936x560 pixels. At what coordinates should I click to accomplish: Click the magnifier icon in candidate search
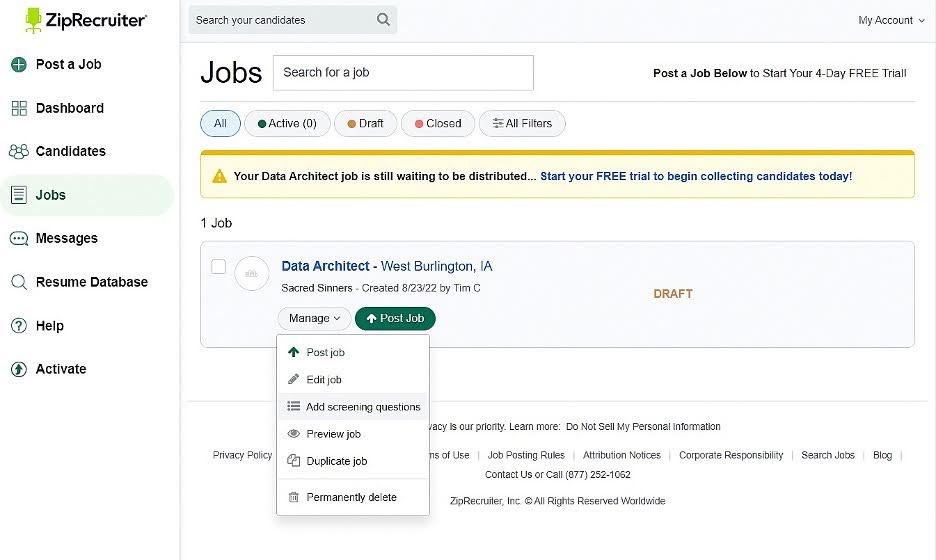point(383,20)
